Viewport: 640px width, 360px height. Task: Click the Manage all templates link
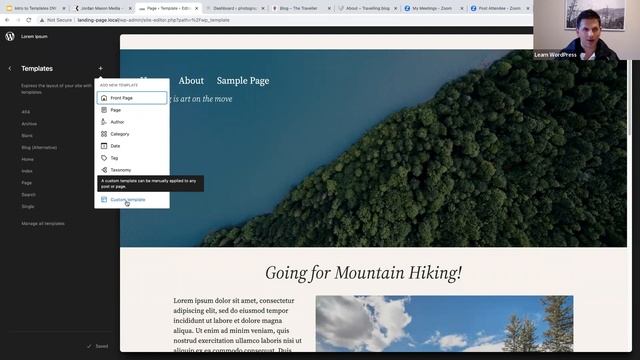(43, 224)
